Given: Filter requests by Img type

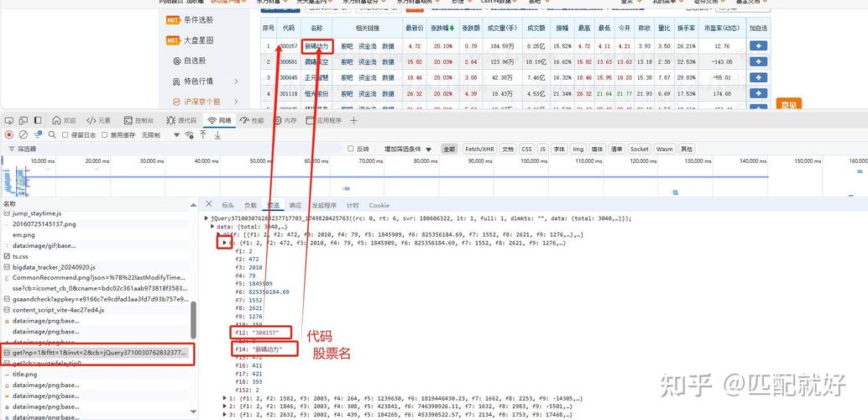Looking at the screenshot, I should point(578,149).
